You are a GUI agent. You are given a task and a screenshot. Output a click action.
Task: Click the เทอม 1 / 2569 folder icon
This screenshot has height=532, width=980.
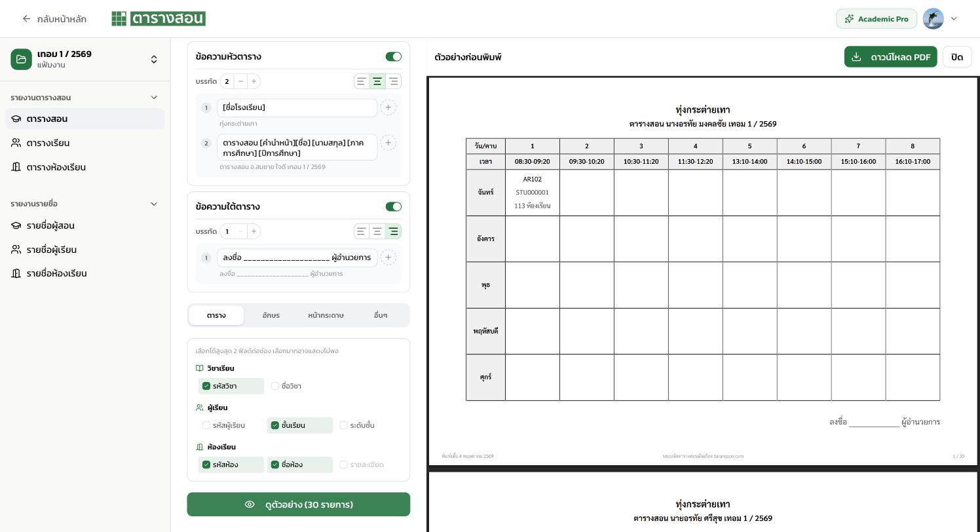tap(21, 59)
